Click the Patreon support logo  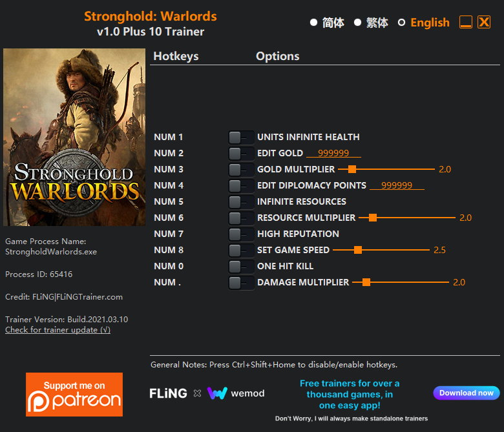click(74, 394)
